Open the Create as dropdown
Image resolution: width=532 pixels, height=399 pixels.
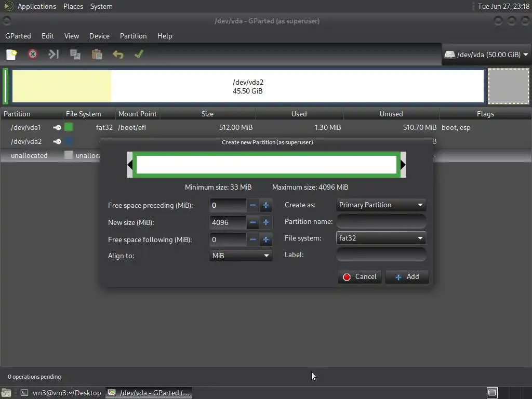[x=381, y=205]
